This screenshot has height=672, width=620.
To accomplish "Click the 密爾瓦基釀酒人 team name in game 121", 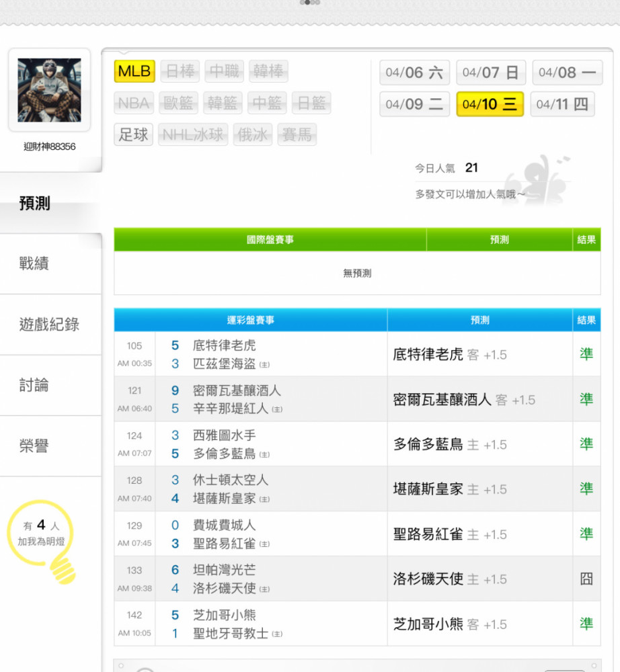I will pos(237,390).
